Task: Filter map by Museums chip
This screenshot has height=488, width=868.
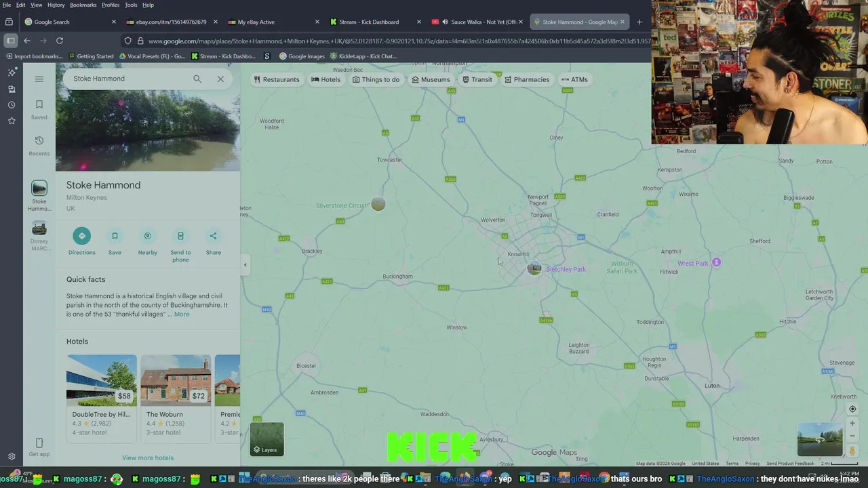Action: (431, 79)
